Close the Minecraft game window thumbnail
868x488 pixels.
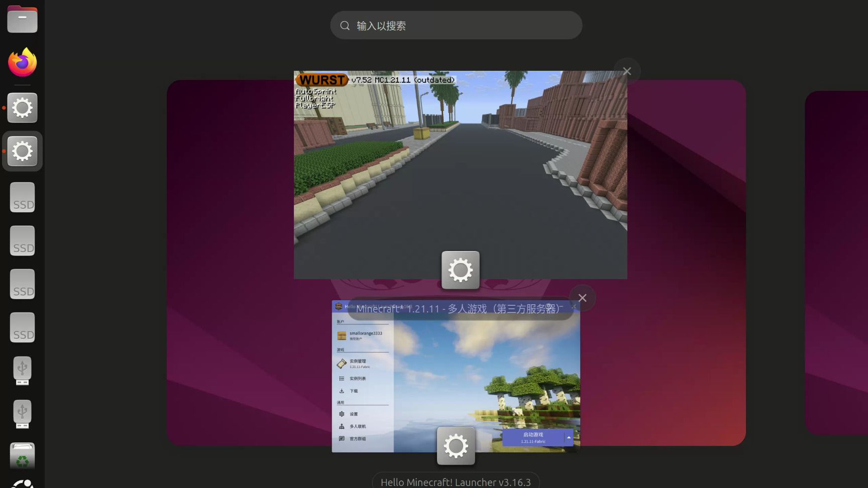(x=627, y=71)
